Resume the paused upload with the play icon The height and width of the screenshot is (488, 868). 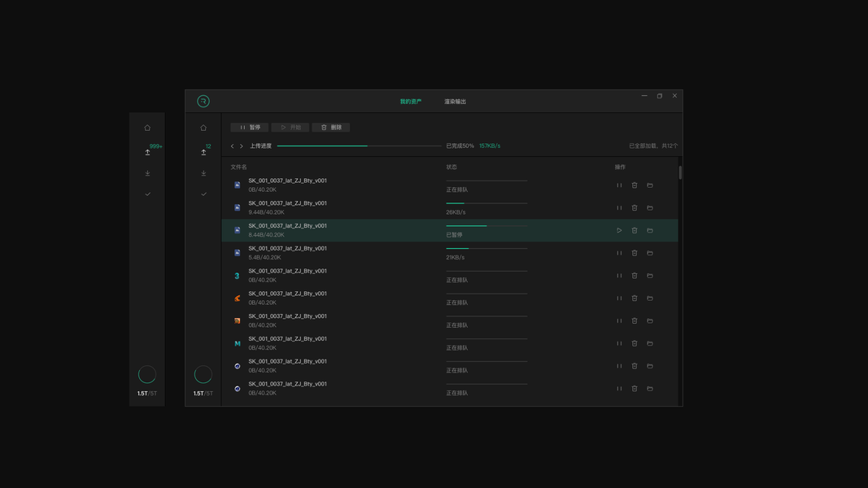coord(619,231)
